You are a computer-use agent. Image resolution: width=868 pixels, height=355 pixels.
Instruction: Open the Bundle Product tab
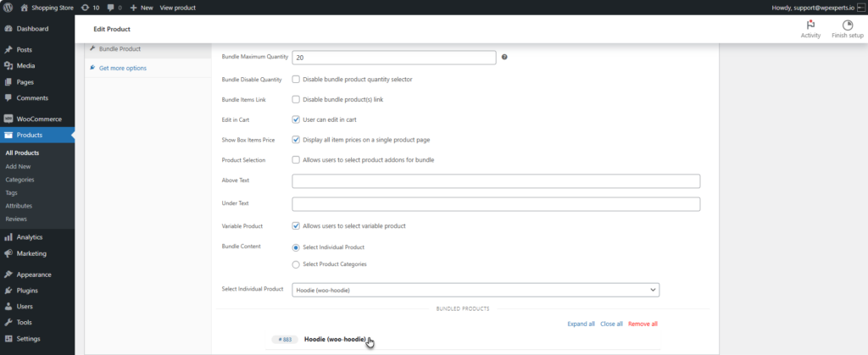[120, 48]
